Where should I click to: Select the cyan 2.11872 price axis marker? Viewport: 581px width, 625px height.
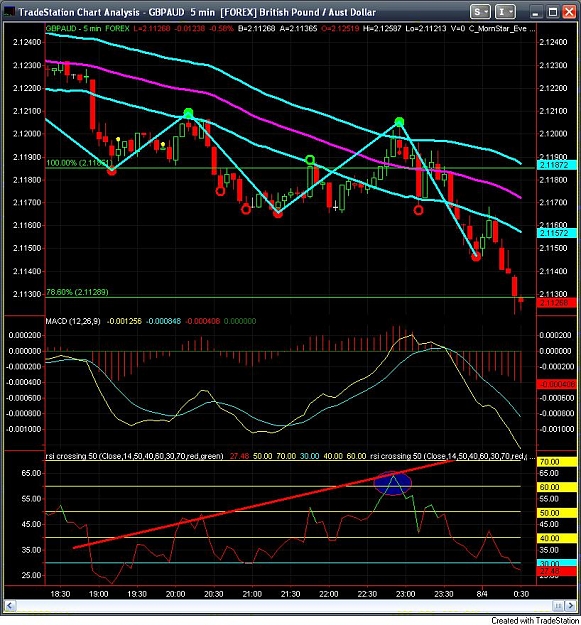point(557,165)
